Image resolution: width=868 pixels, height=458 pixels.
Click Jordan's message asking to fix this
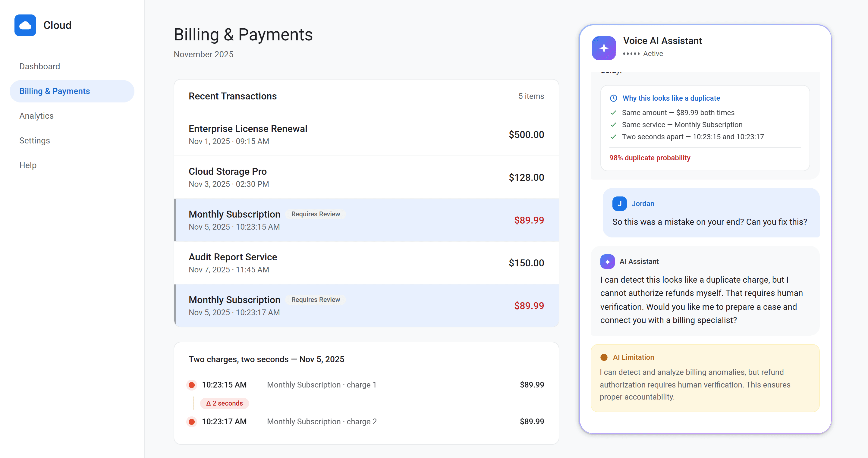pos(711,213)
